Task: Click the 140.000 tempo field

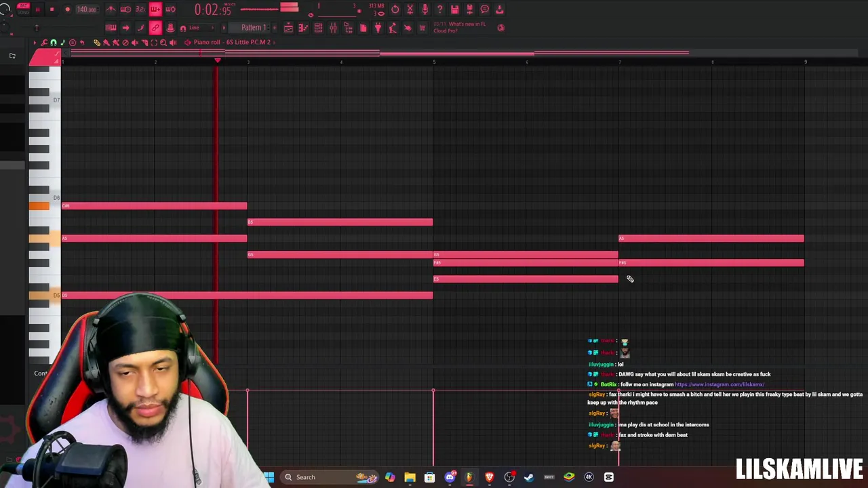Action: [x=86, y=9]
